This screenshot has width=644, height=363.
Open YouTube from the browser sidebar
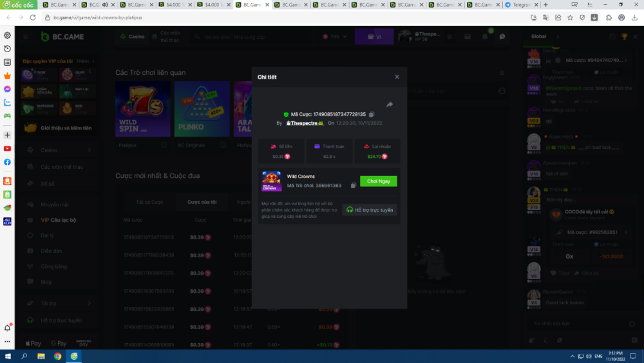[x=7, y=148]
